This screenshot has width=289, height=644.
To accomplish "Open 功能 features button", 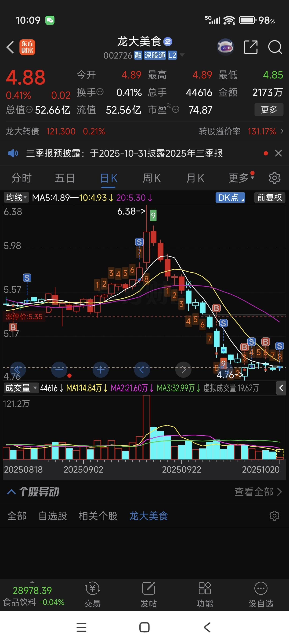I will pos(205,595).
